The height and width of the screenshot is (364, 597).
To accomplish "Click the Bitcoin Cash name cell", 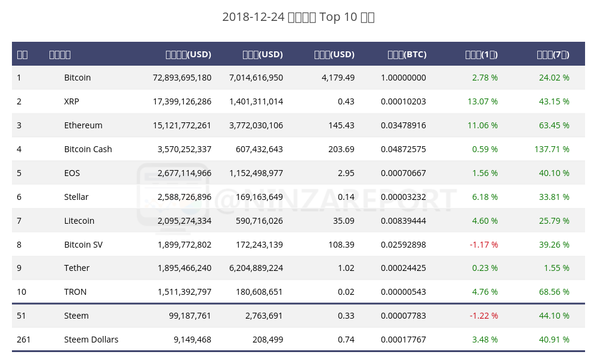I will pyautogui.click(x=88, y=149).
